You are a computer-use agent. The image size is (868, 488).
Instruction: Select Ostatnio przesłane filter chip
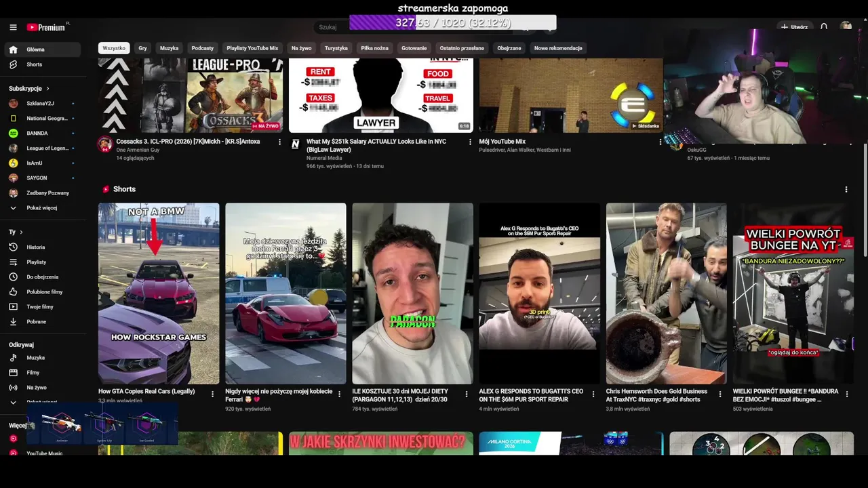point(462,48)
